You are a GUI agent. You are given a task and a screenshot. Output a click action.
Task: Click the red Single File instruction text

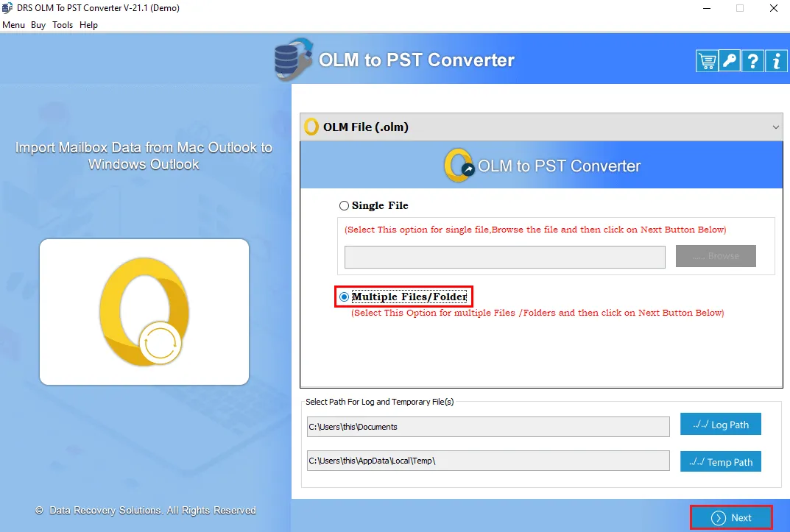tap(535, 230)
